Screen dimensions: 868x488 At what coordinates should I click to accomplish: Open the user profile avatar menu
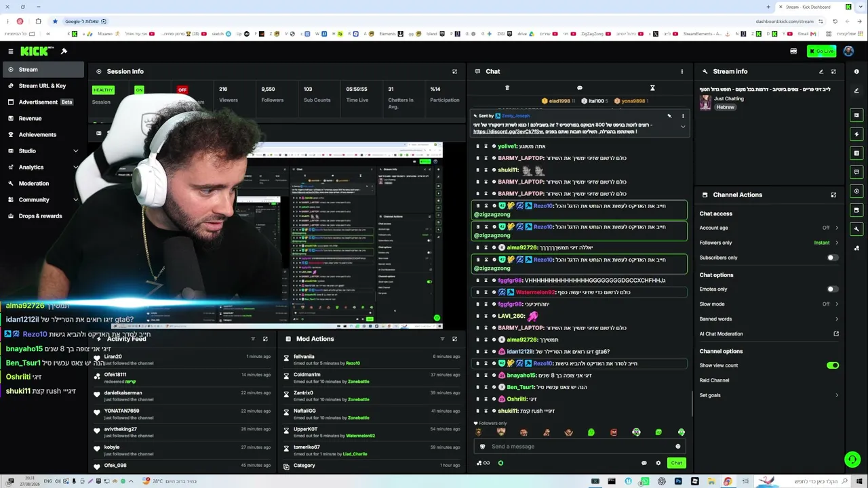pos(848,52)
